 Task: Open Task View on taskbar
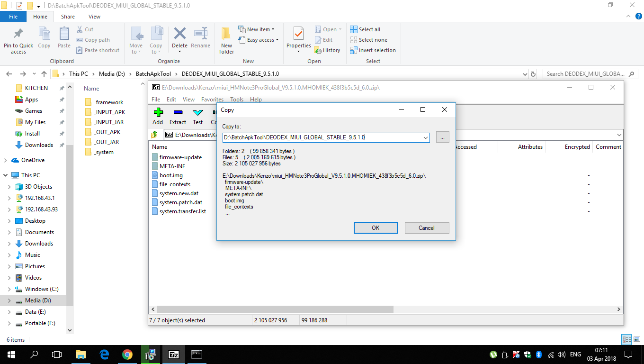[x=57, y=355]
